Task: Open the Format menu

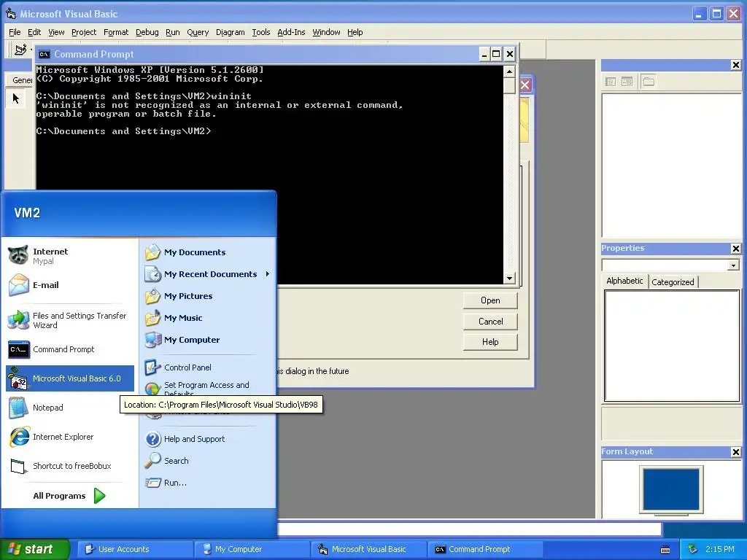Action: pyautogui.click(x=116, y=32)
